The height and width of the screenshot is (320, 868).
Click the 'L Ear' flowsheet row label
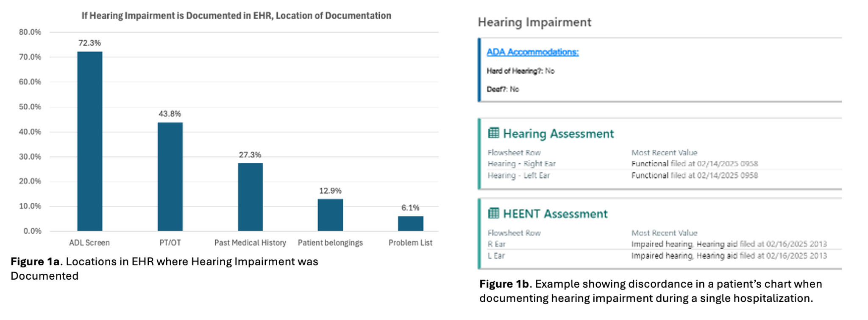click(x=496, y=255)
